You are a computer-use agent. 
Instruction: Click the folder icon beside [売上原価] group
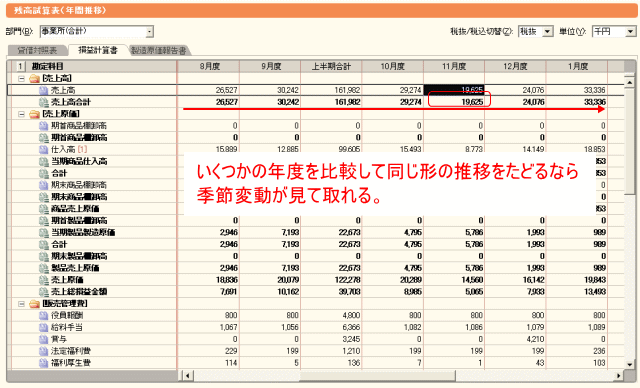(34, 114)
